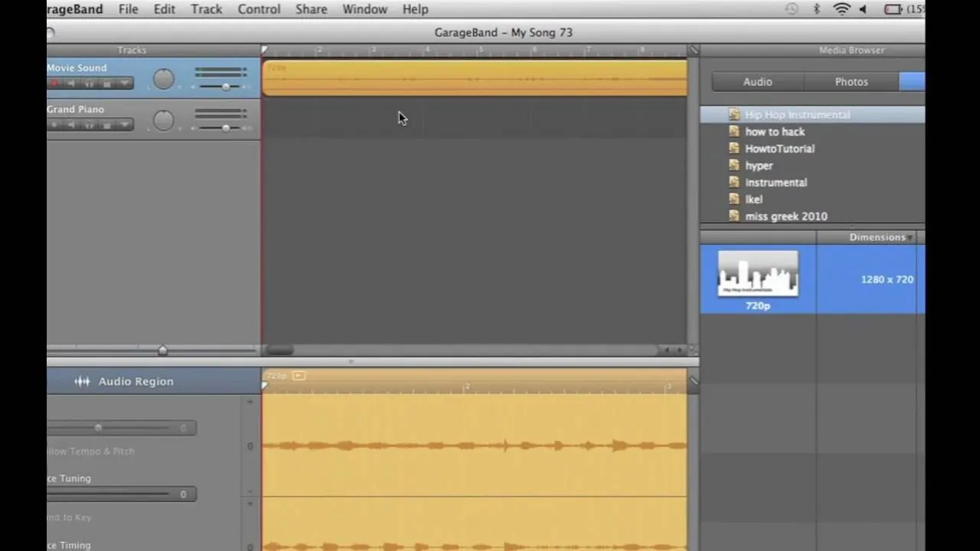Click the small play icon above editor region

click(299, 375)
